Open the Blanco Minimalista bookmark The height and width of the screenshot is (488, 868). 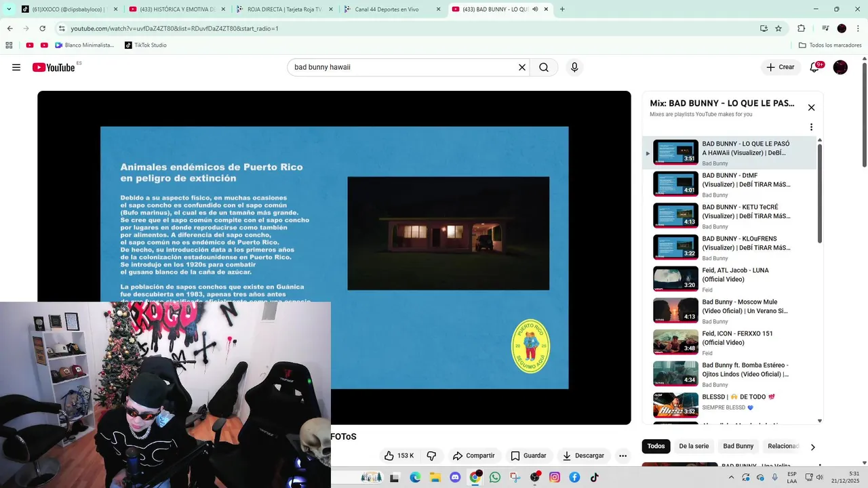[x=85, y=45]
